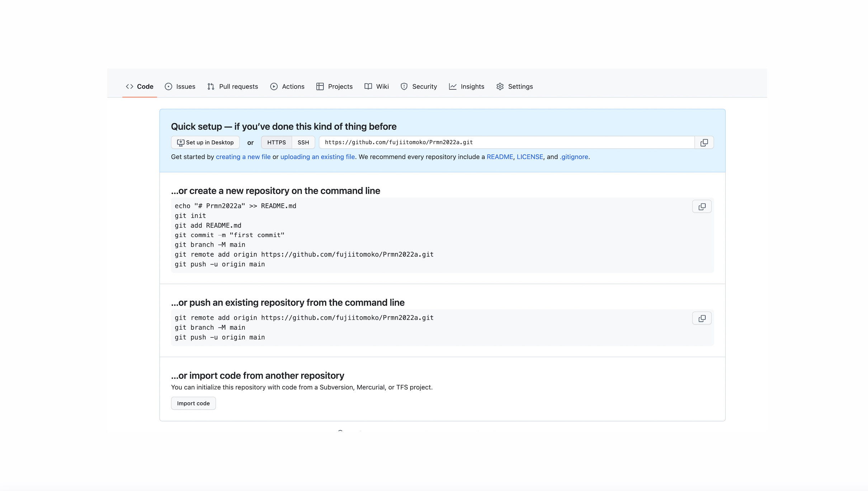This screenshot has width=868, height=491.
Task: Follow the uploading an existing file link
Action: 317,157
